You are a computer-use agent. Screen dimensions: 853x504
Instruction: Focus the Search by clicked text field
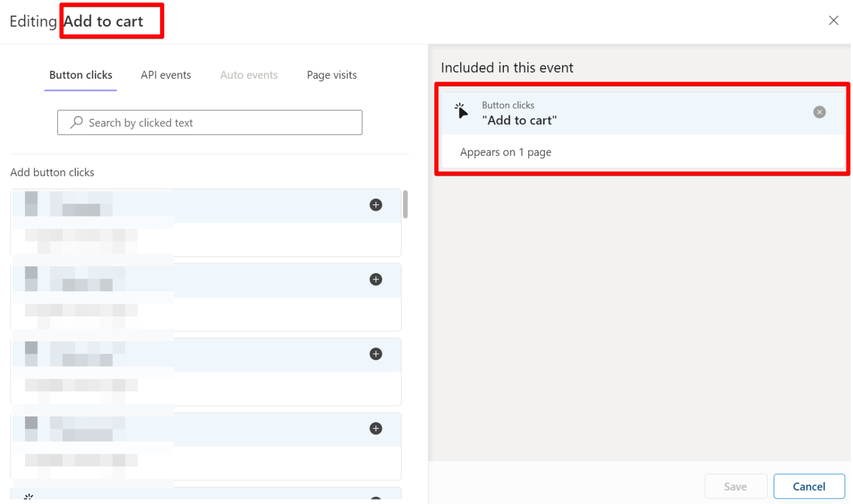[x=210, y=122]
